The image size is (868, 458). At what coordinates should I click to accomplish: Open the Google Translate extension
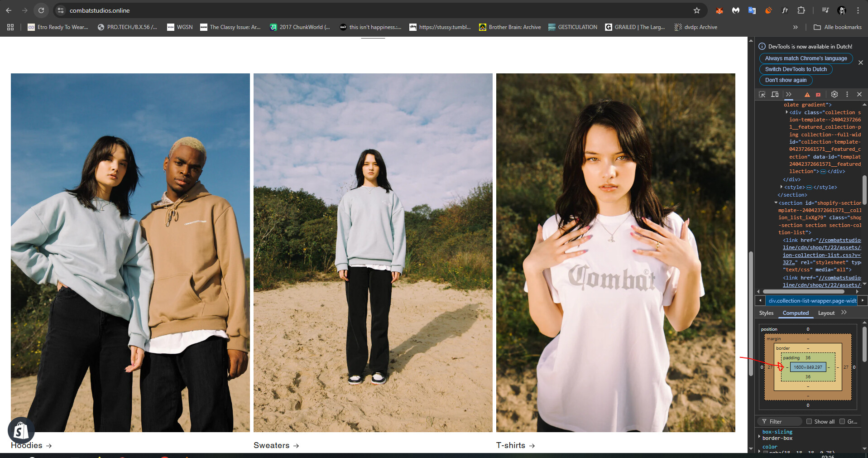(752, 10)
